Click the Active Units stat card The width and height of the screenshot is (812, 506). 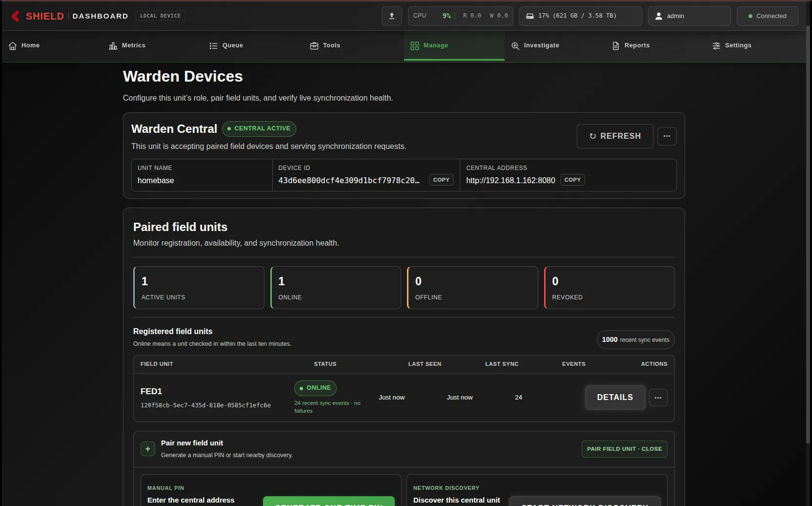(x=199, y=288)
